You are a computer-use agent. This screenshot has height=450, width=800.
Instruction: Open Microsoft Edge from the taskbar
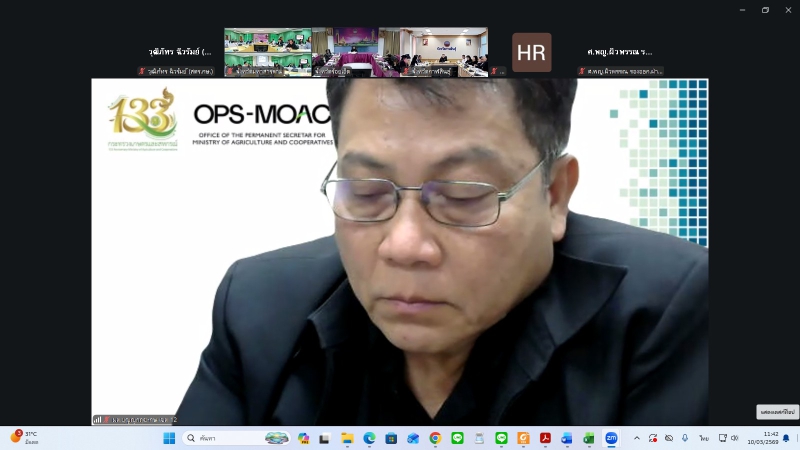tap(369, 438)
